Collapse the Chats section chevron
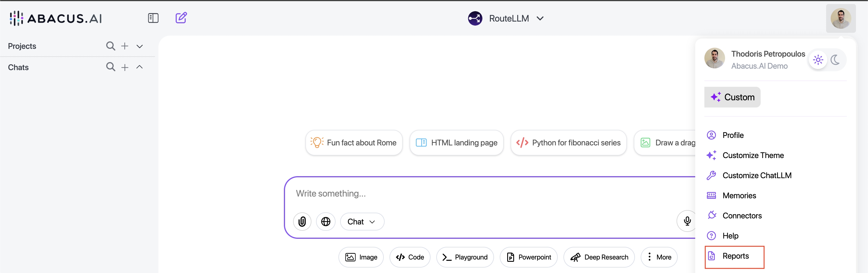868x273 pixels. (x=139, y=67)
